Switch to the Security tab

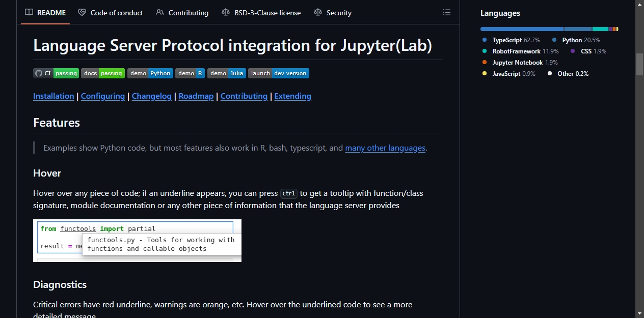pos(333,13)
